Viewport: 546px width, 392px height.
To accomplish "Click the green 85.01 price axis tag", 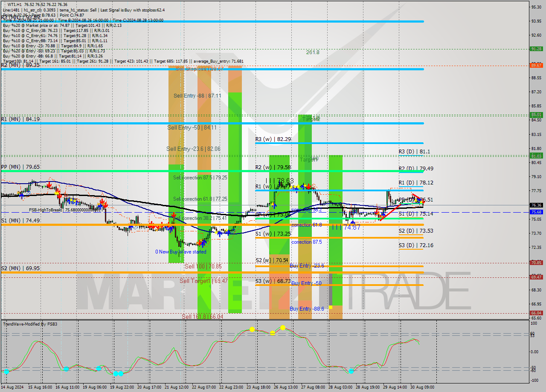I will pos(536,115).
